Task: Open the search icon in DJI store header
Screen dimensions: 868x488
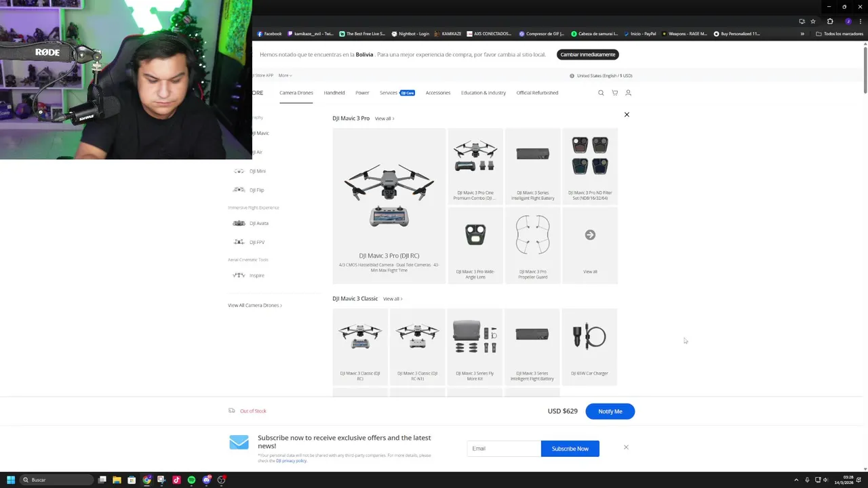Action: [601, 93]
